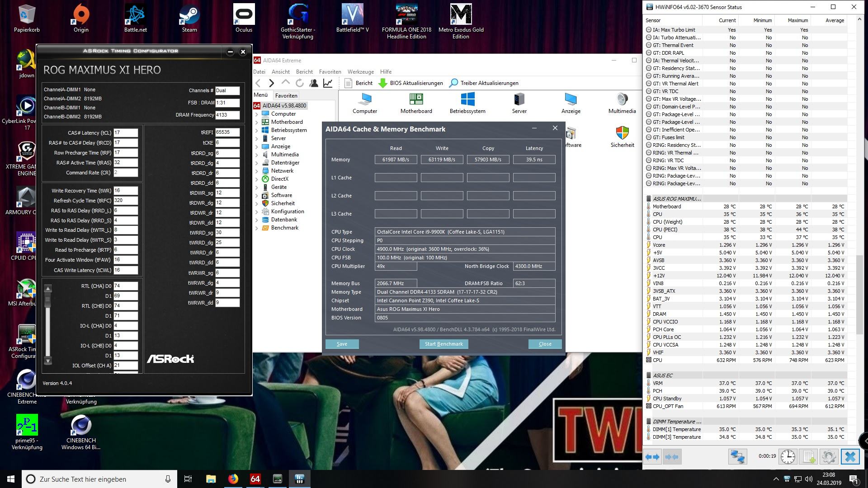Open Bericht menu in AIDA64

coord(304,72)
